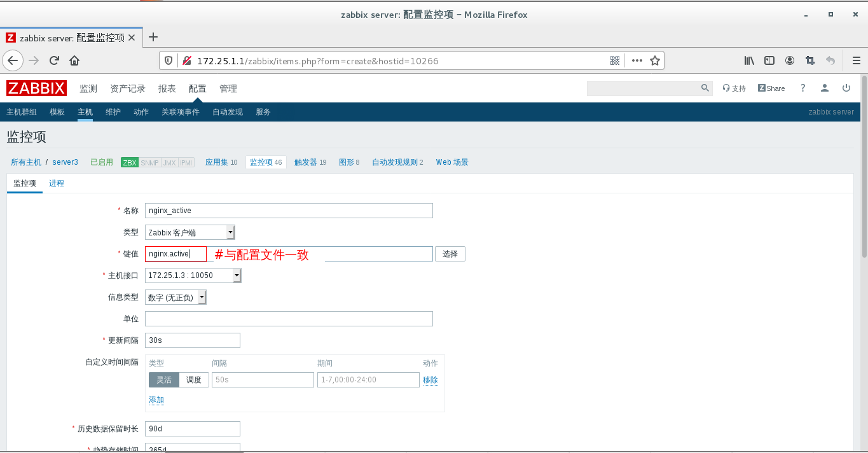
Task: Click the server3 host link
Action: [65, 162]
